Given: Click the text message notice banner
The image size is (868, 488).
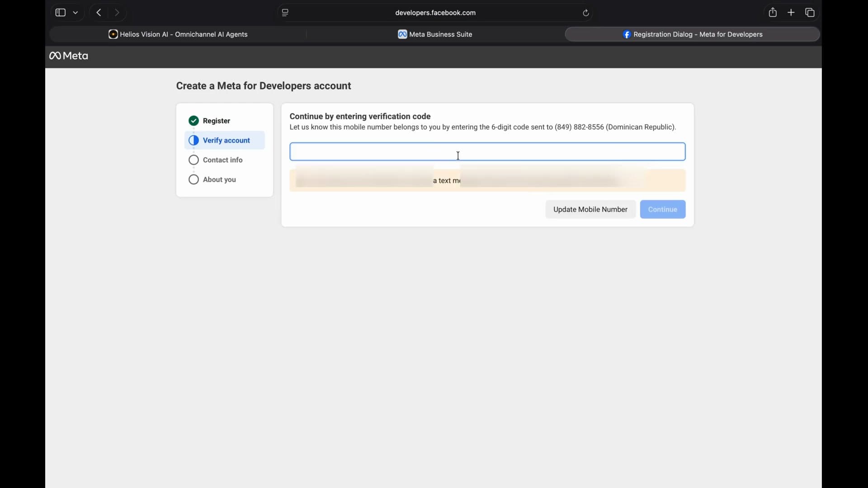Looking at the screenshot, I should click(487, 181).
